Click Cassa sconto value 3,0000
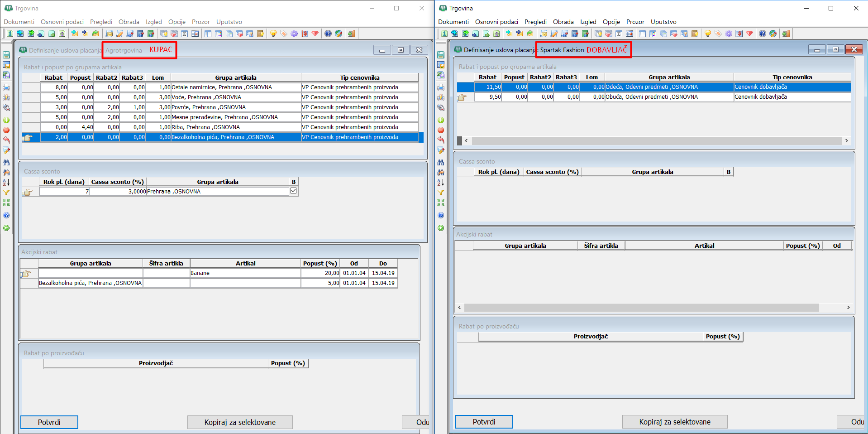This screenshot has width=868, height=434. click(118, 192)
